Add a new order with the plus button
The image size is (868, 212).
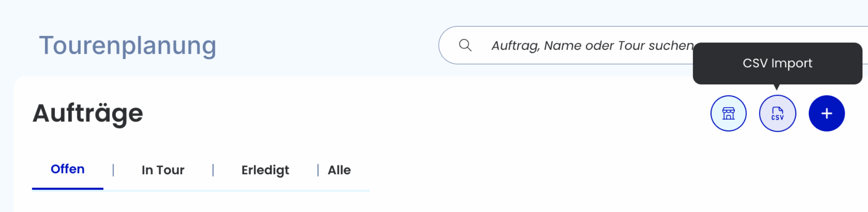827,113
